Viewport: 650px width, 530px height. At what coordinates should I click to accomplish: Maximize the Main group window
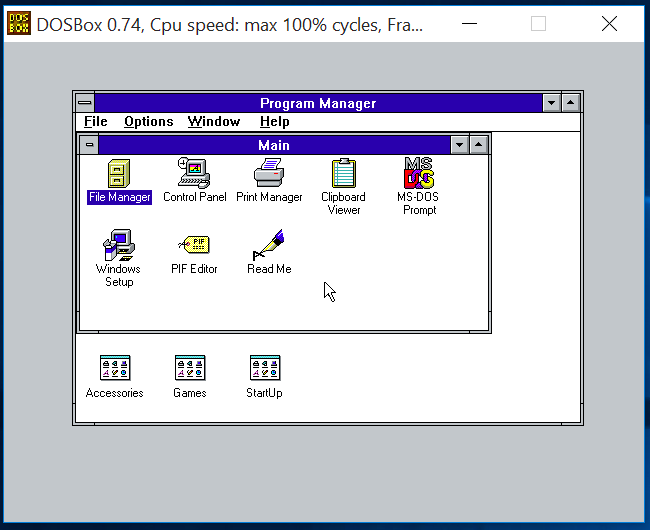tap(479, 145)
